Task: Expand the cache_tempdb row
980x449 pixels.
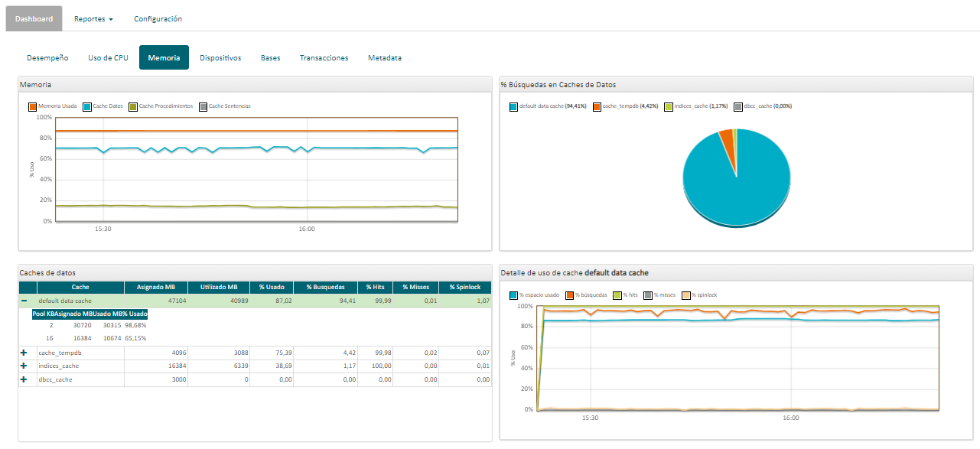Action: [x=24, y=353]
